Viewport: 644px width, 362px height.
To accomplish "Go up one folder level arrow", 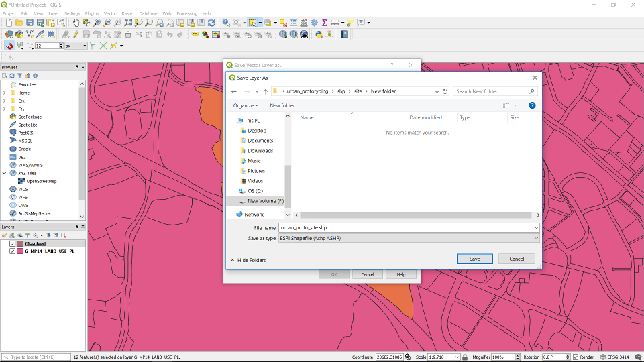I will click(266, 91).
